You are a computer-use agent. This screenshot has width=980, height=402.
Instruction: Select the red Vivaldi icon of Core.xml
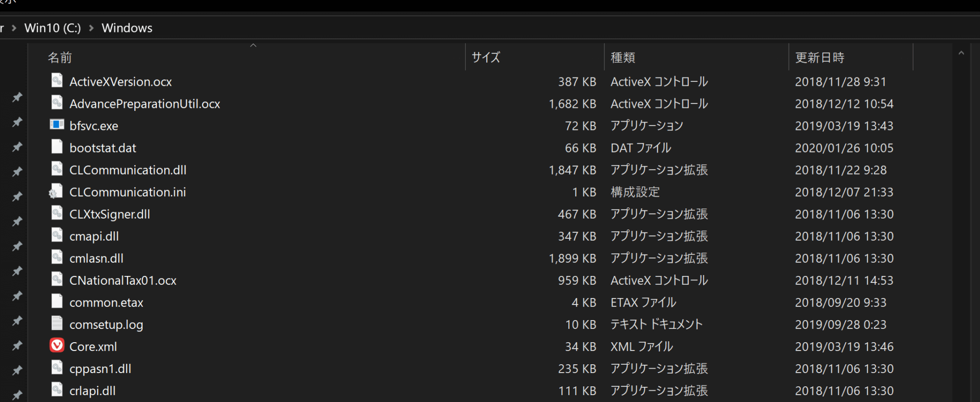pos(57,346)
